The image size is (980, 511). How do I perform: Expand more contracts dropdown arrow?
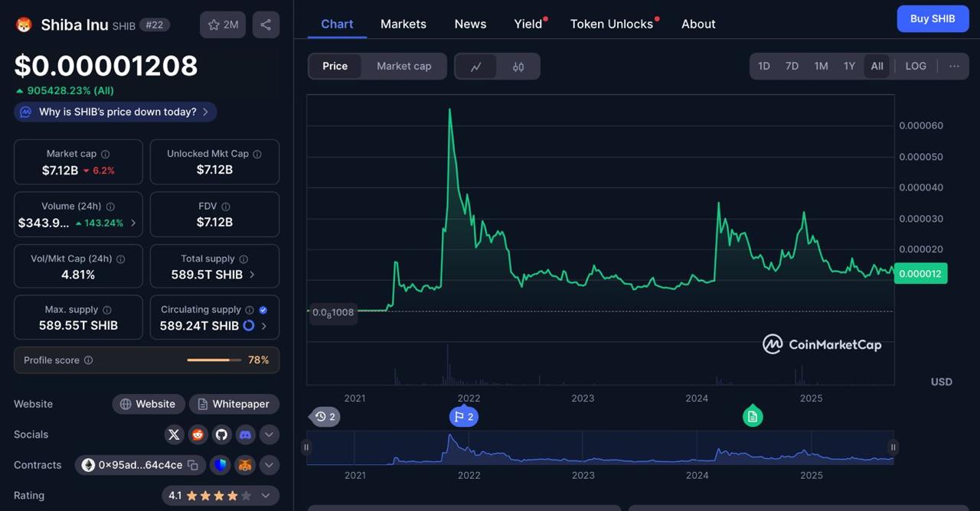(x=269, y=465)
